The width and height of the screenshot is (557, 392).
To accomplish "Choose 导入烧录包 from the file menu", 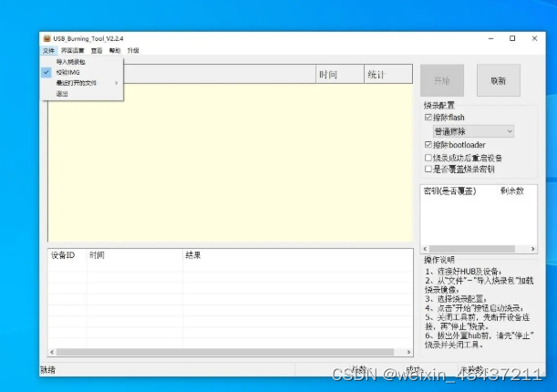I will (82, 62).
